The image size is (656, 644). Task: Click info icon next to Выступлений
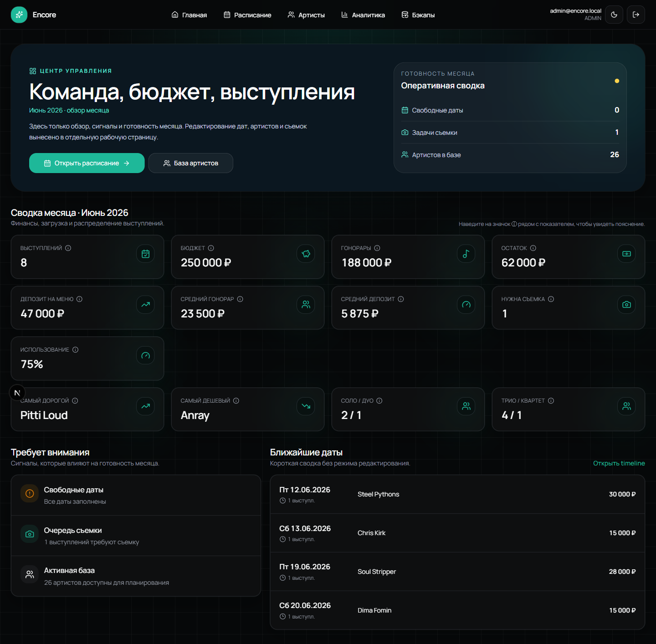coord(68,248)
